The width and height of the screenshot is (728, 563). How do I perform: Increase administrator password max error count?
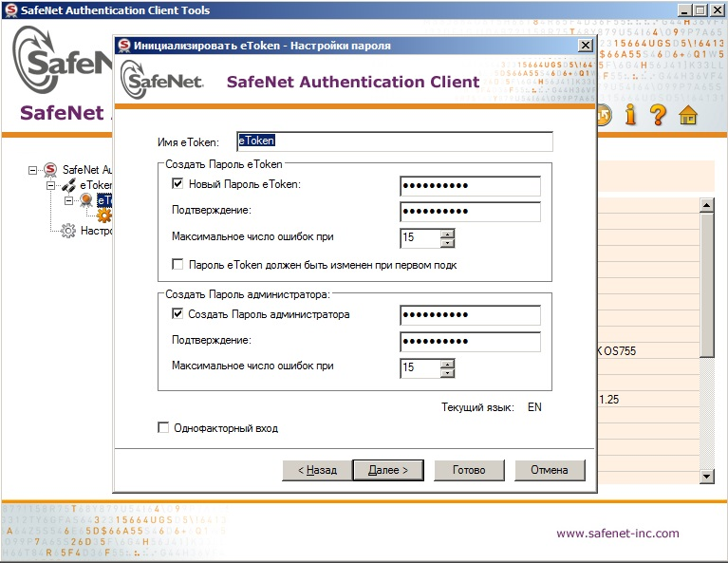tap(448, 364)
